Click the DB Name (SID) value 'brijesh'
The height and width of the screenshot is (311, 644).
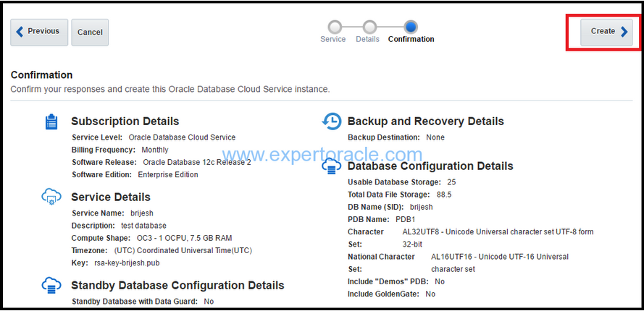(421, 207)
